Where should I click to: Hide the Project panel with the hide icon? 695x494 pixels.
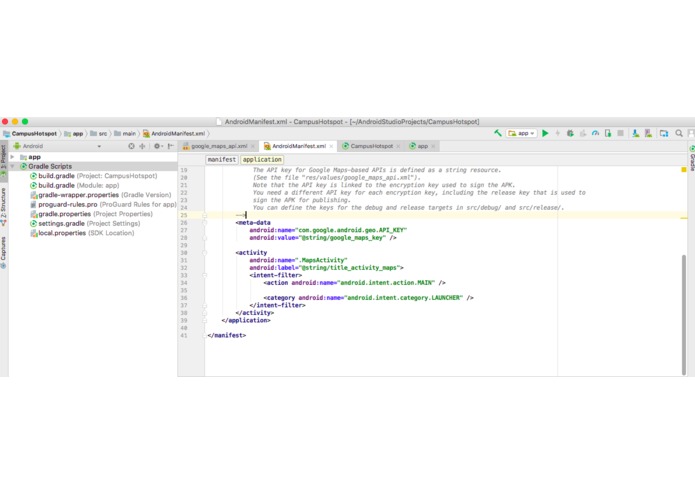point(171,146)
